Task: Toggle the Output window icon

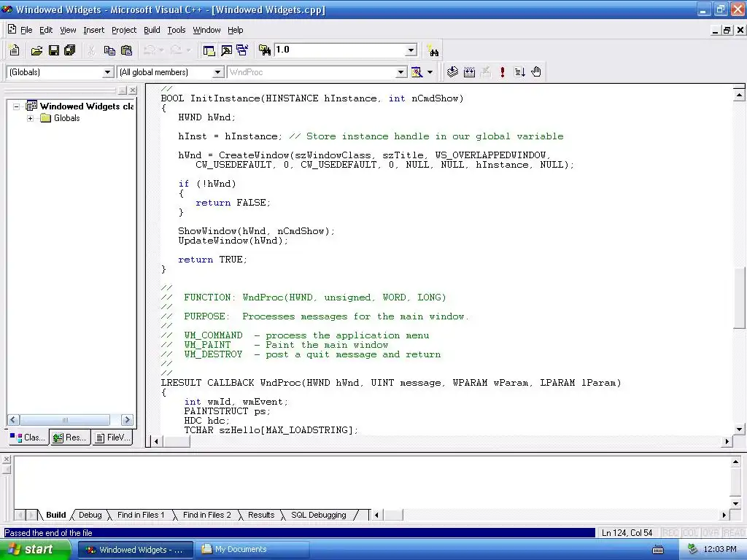Action: coord(226,50)
